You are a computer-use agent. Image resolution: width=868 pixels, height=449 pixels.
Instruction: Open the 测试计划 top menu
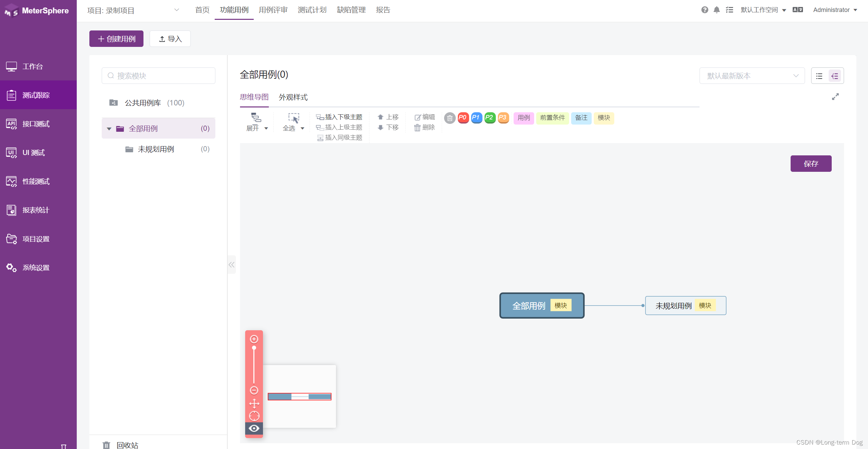(x=312, y=10)
